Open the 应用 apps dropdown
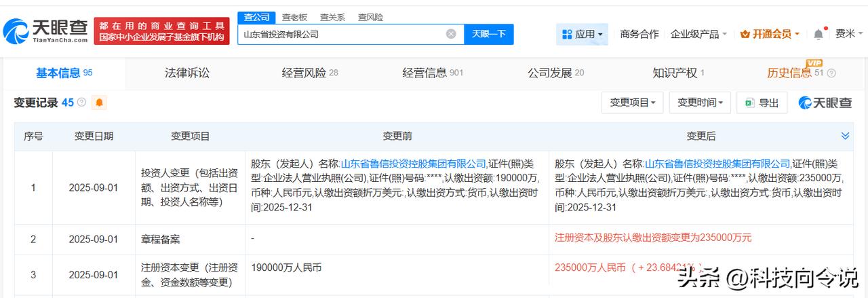Screen dimensions: 868x298 [x=583, y=34]
